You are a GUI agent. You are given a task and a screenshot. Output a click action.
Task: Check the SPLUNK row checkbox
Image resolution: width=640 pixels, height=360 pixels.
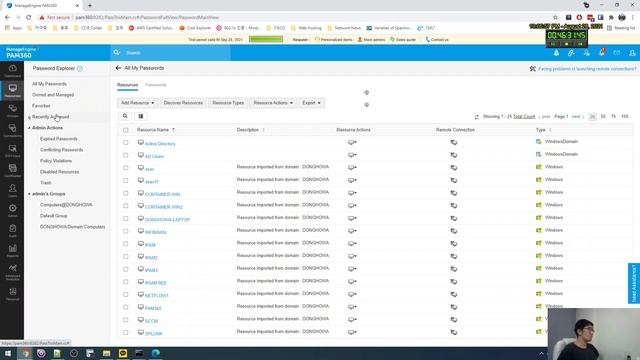pos(126,332)
